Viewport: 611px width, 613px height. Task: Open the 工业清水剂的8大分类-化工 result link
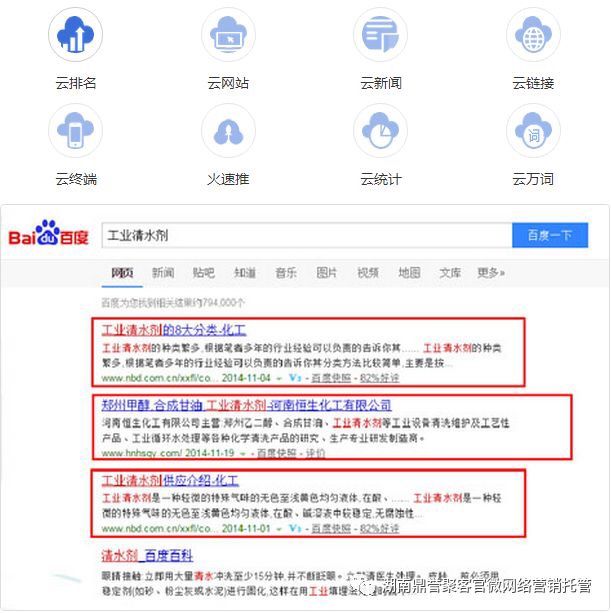pos(174,330)
